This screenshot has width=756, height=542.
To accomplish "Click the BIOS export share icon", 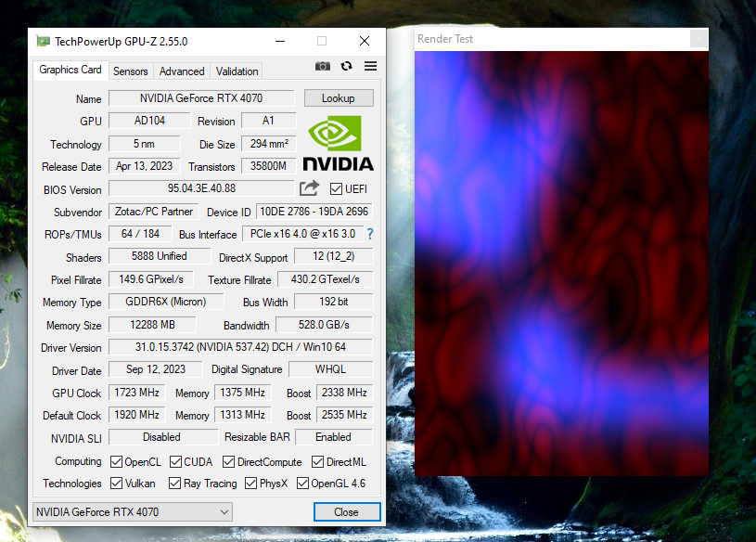I will [309, 188].
